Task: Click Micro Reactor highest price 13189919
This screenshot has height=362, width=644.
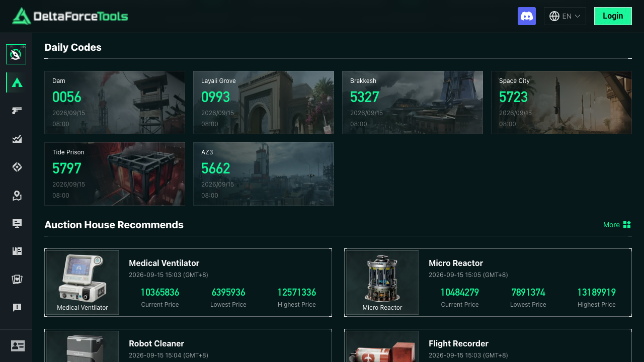Action: point(597,292)
